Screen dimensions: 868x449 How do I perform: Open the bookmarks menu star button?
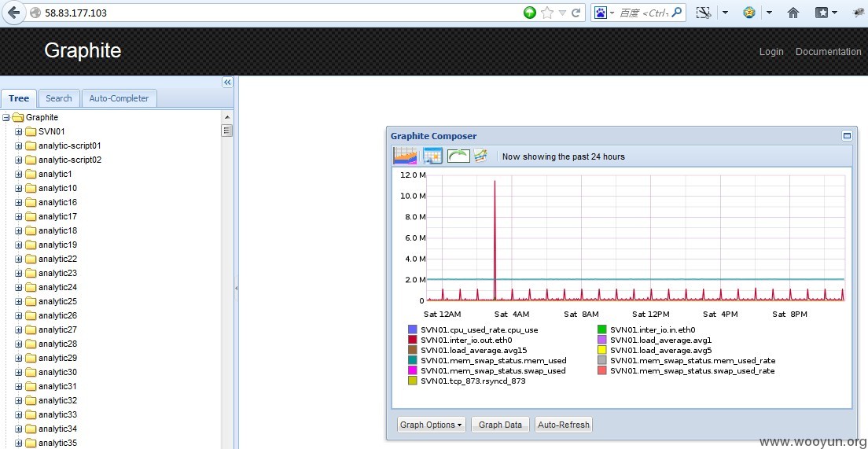pyautogui.click(x=822, y=13)
